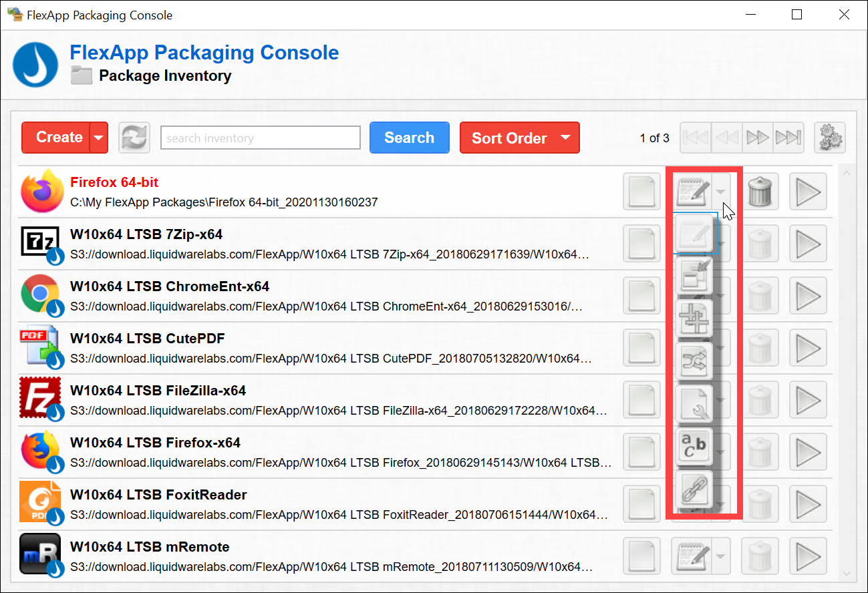Expand the Sort Order dropdown

coord(565,138)
